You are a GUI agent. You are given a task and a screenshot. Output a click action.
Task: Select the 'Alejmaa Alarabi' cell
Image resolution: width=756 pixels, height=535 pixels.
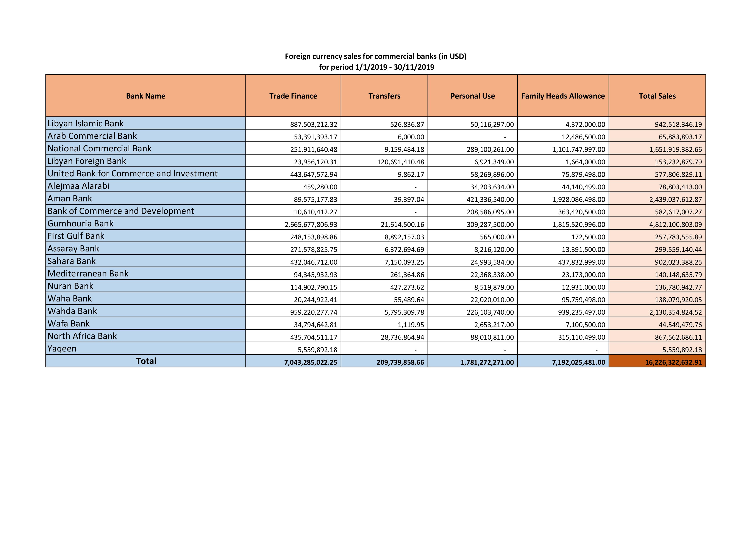click(145, 186)
